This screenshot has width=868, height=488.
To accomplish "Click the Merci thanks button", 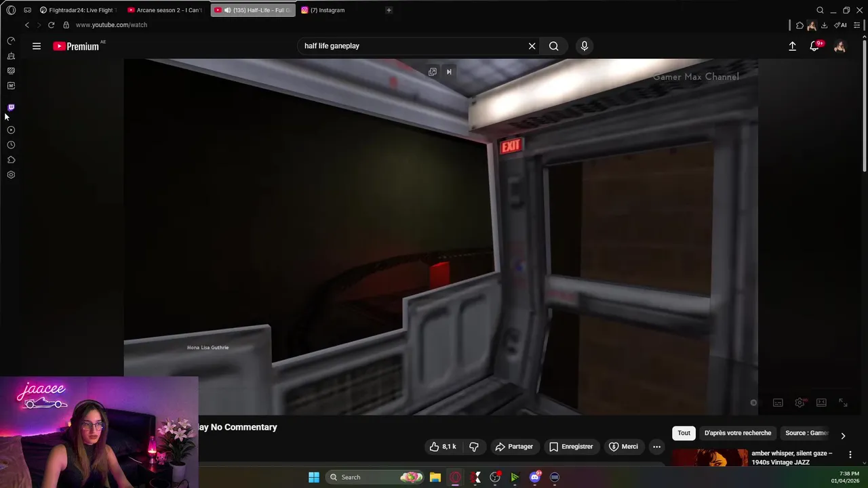I will click(x=623, y=447).
